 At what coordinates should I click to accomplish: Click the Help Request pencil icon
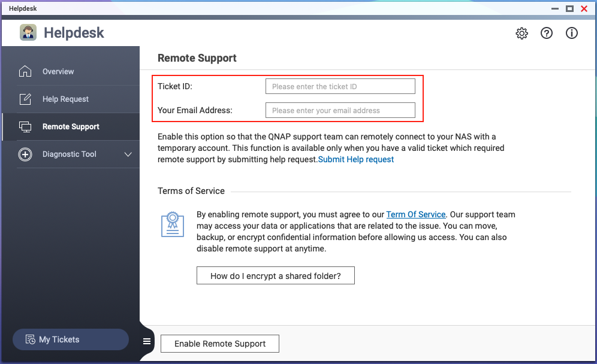[25, 99]
